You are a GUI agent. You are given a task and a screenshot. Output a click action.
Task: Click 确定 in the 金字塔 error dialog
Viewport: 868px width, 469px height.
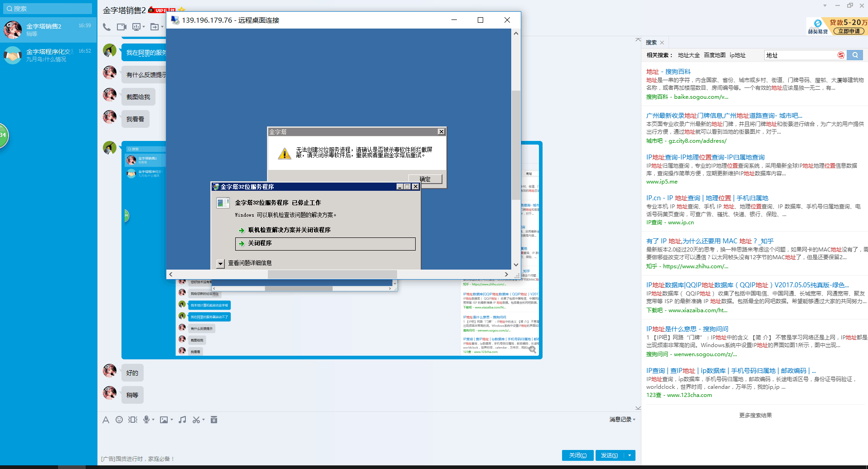(x=425, y=179)
